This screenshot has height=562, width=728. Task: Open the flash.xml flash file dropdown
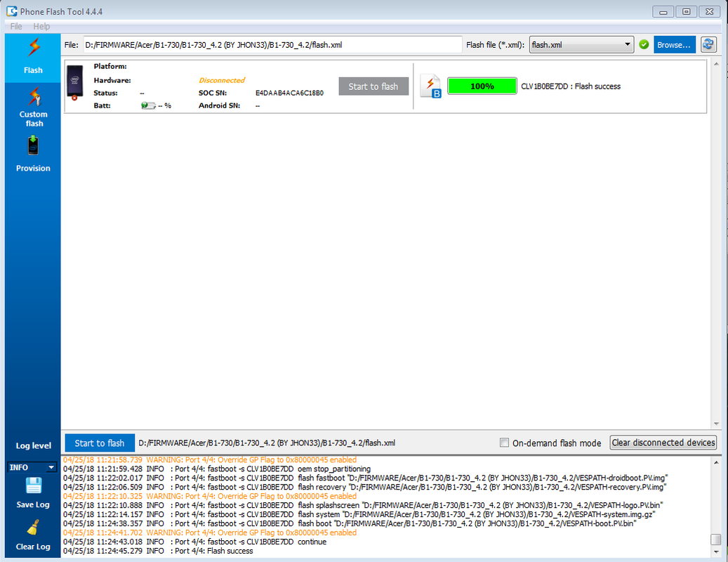coord(581,44)
